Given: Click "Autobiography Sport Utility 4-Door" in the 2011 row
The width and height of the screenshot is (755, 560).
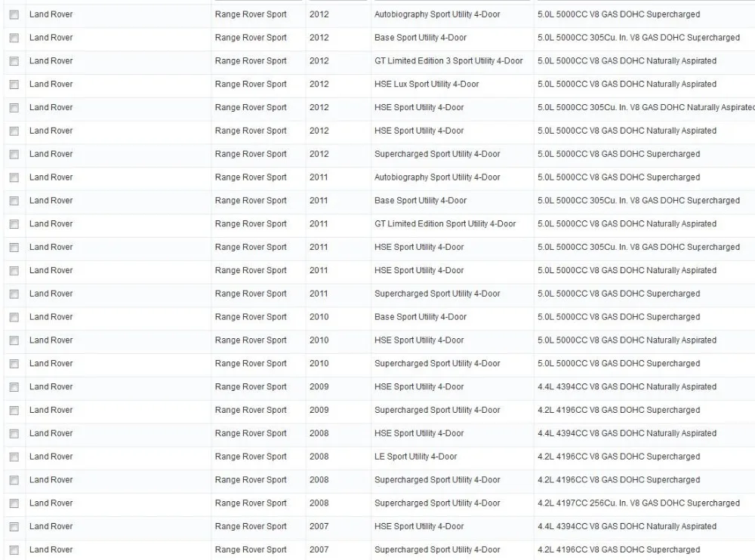Looking at the screenshot, I should tap(437, 177).
